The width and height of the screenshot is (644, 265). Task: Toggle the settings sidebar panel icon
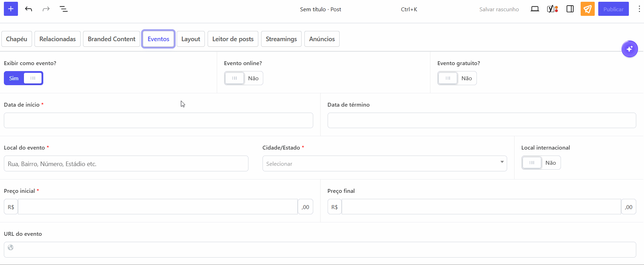pyautogui.click(x=570, y=9)
